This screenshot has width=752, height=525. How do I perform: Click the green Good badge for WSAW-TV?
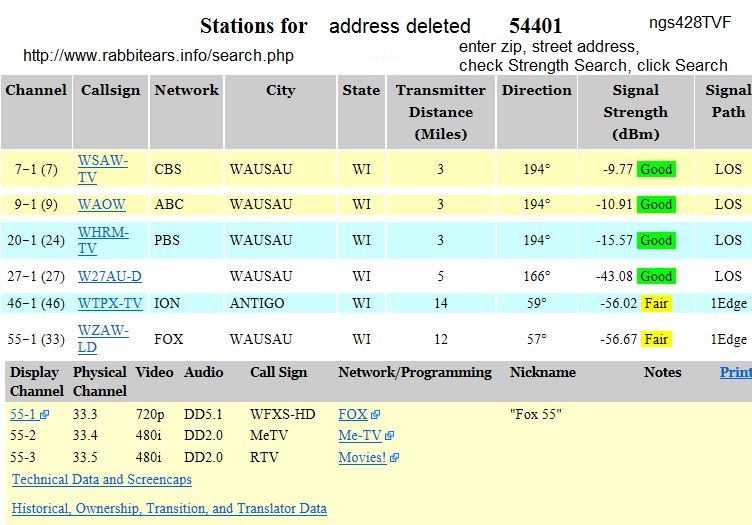point(656,169)
